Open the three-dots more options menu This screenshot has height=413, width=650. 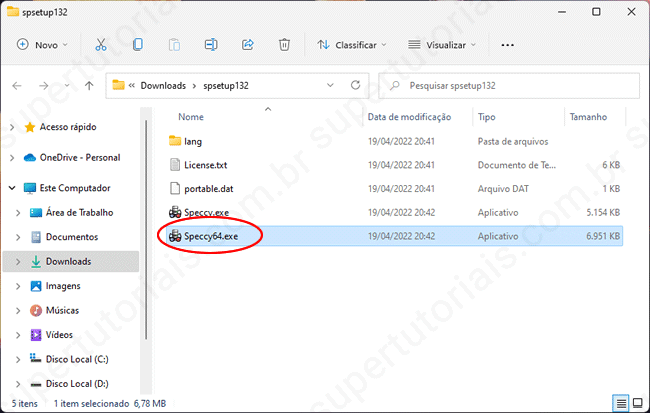(507, 45)
